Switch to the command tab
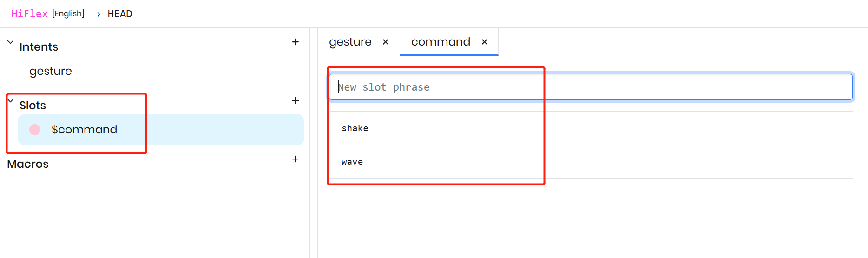Viewport: 868px width, 258px height. (x=441, y=42)
